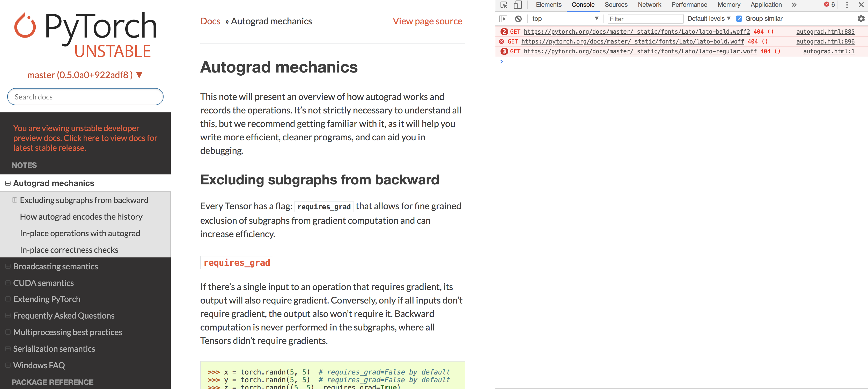Image resolution: width=868 pixels, height=389 pixels.
Task: Open the lato-bold.woff2 error URL
Action: (637, 32)
